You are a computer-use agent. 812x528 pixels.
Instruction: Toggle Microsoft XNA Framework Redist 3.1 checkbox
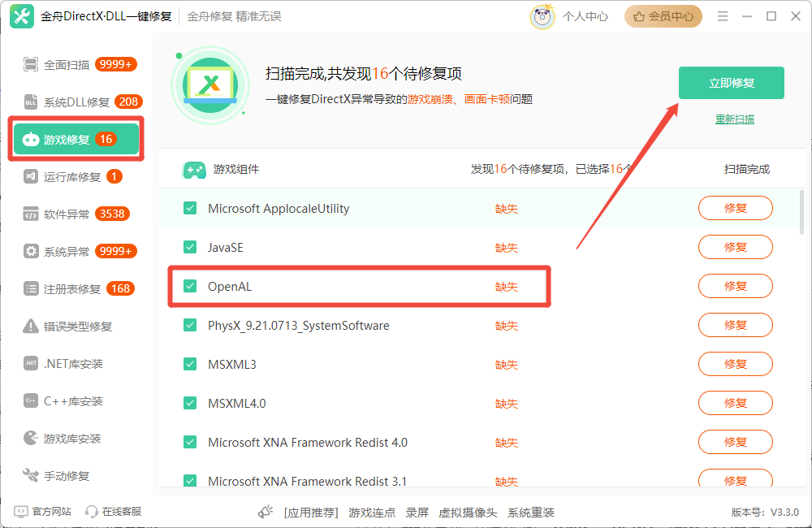click(190, 480)
